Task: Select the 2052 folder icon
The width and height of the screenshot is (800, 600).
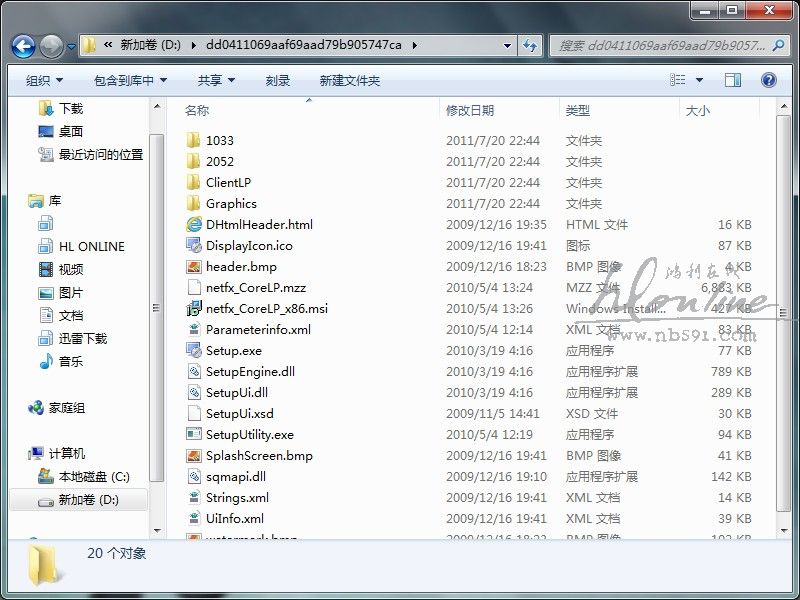Action: pos(193,161)
